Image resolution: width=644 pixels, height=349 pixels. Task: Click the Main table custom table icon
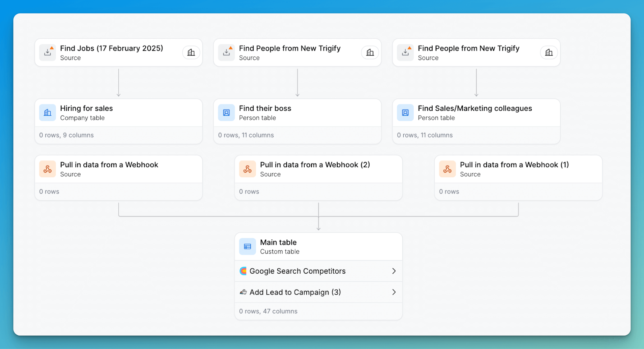pos(248,247)
